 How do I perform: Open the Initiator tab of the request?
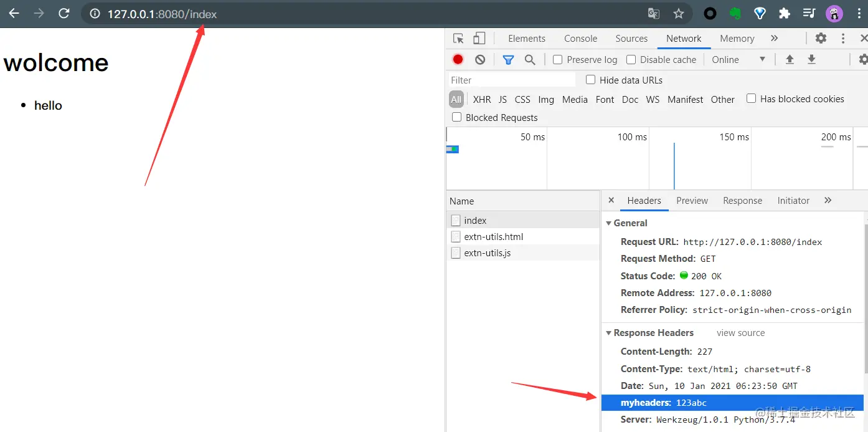(x=793, y=201)
